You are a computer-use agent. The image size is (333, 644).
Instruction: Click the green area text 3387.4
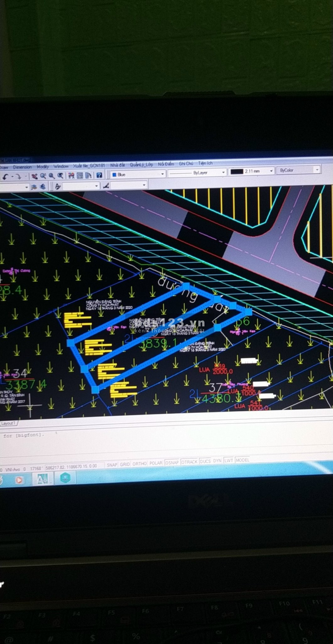click(26, 384)
